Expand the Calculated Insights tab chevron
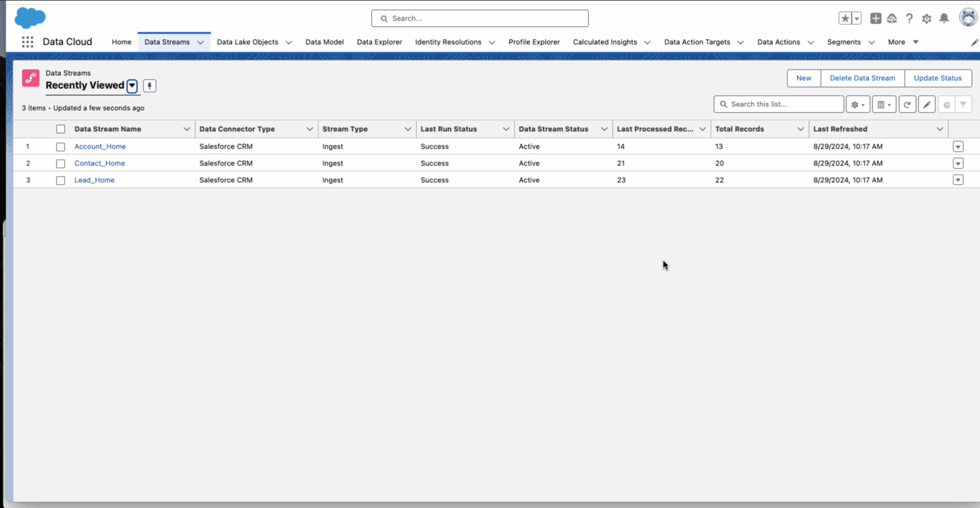Image resolution: width=980 pixels, height=508 pixels. 647,42
